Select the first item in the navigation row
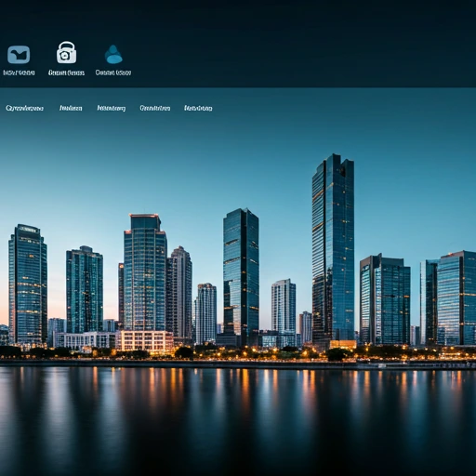The width and height of the screenshot is (476, 476). tap(24, 108)
